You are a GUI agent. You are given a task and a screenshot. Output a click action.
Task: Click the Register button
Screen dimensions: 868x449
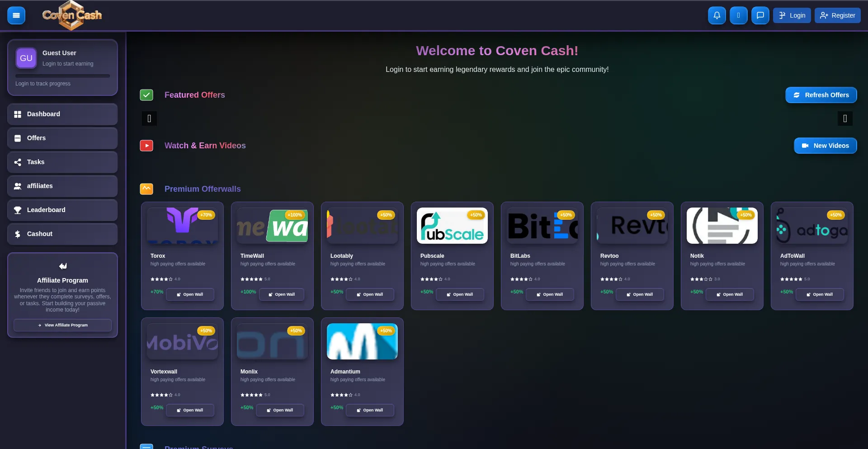[837, 15]
